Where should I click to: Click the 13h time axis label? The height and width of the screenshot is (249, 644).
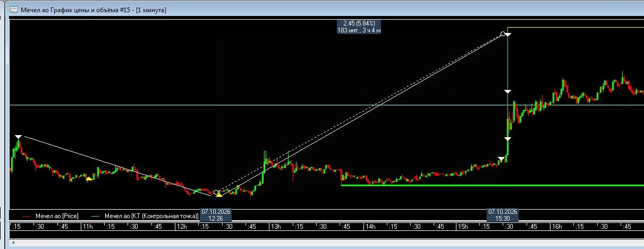point(275,227)
